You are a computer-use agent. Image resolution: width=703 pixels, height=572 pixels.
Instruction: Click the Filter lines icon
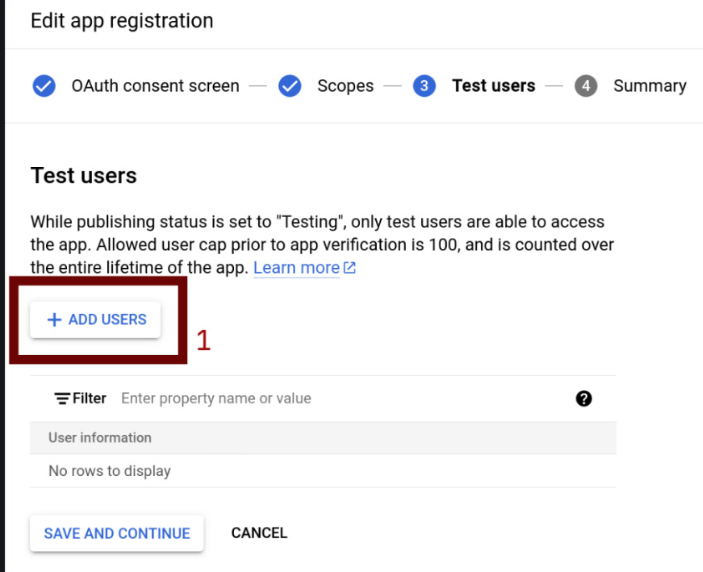click(x=62, y=398)
